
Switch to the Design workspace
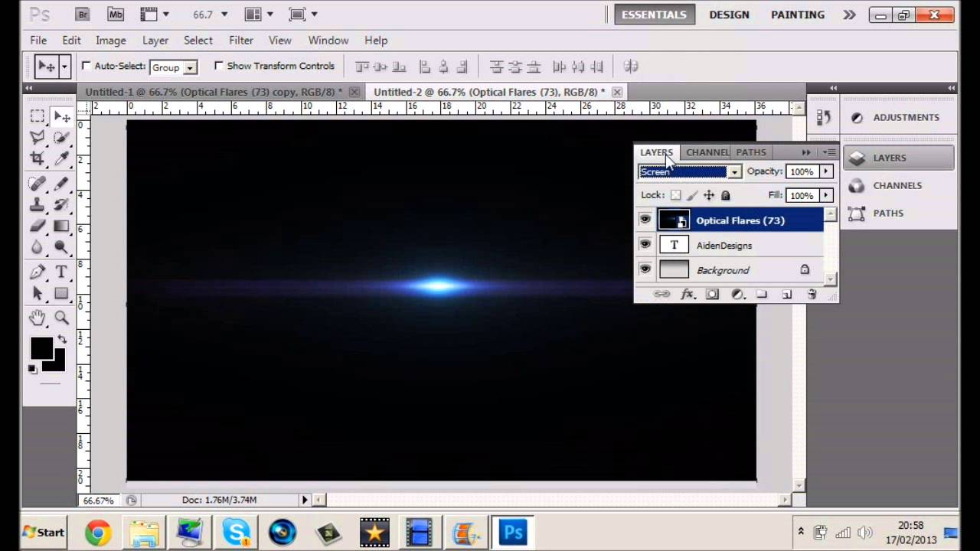point(728,15)
